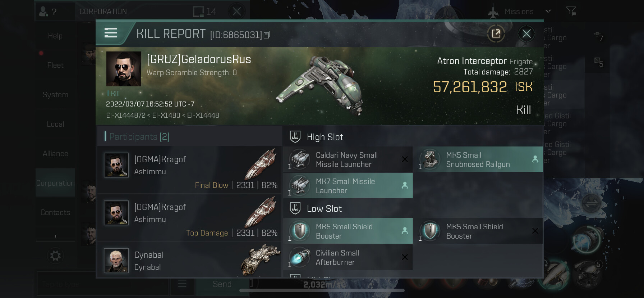Close the kill report window

(526, 34)
